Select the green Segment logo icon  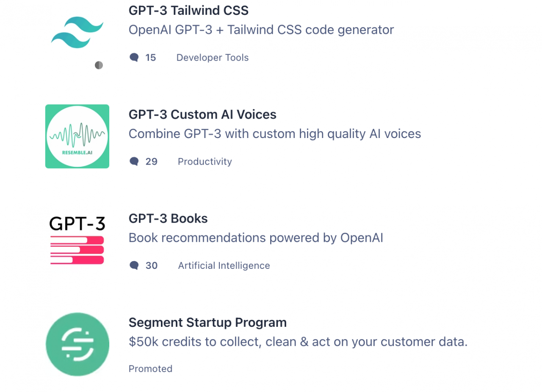[x=77, y=344]
